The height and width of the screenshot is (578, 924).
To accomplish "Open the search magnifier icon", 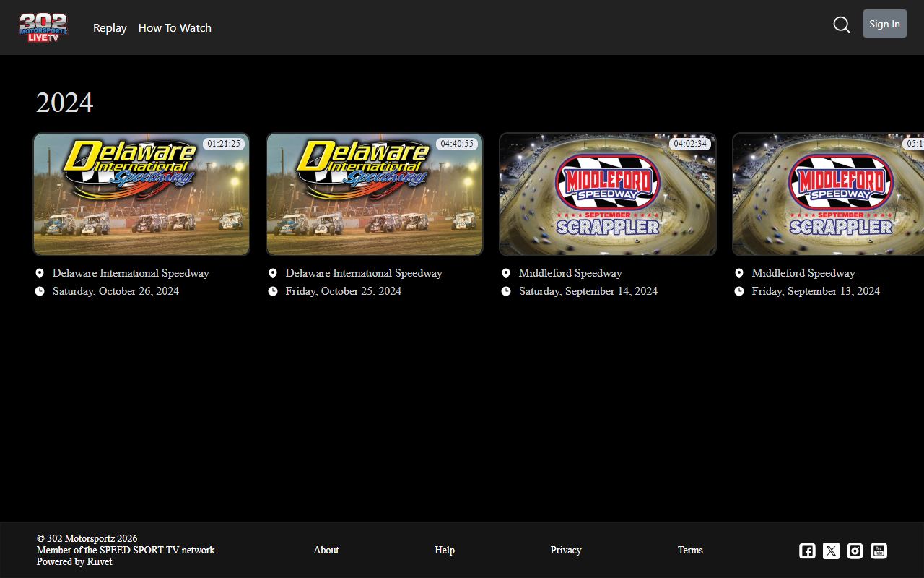I will point(842,25).
